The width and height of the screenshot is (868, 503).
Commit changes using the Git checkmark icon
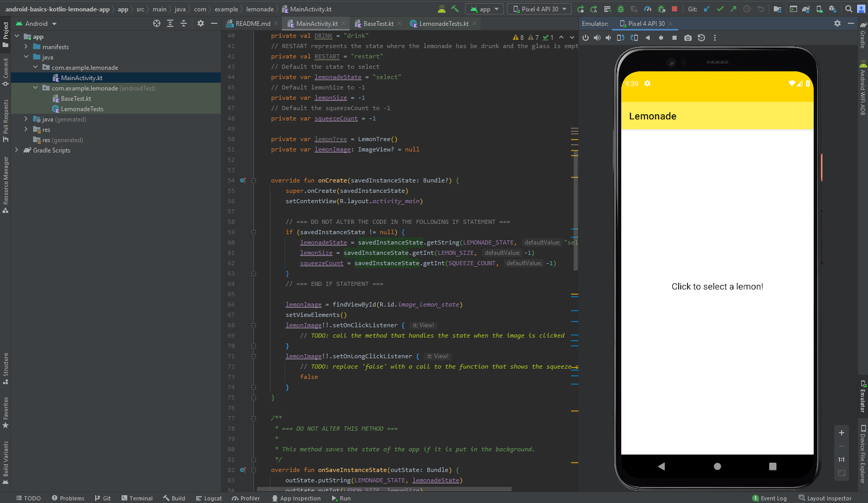(721, 9)
